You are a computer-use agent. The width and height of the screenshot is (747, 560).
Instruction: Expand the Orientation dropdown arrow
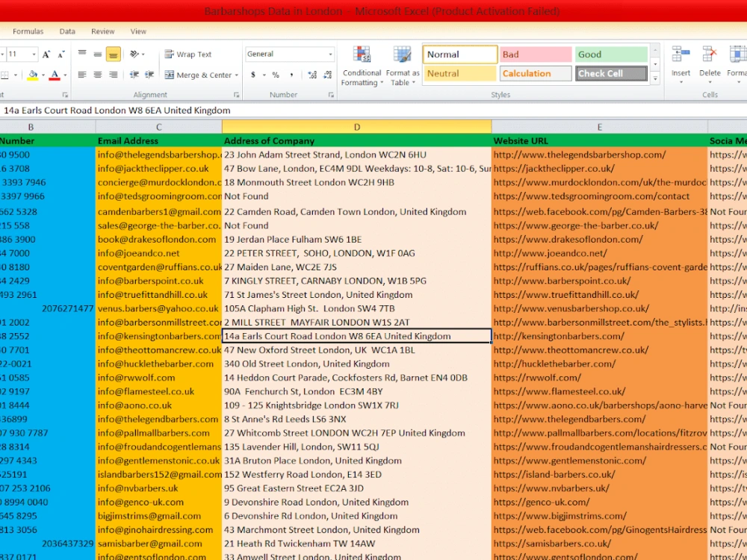143,55
